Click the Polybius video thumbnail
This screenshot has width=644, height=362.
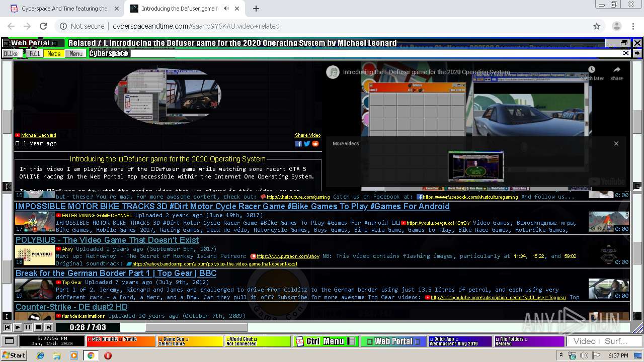35,255
